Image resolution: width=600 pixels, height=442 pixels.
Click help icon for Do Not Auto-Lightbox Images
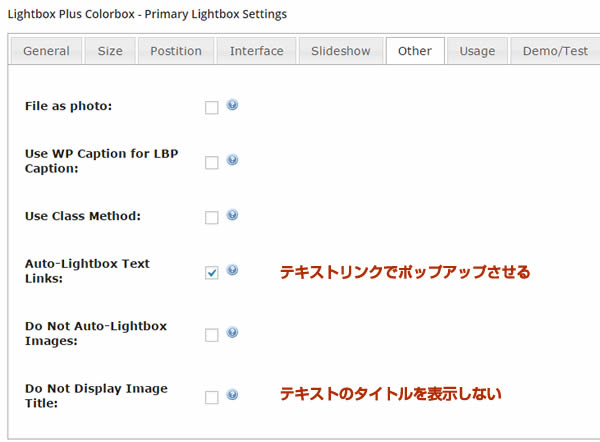[x=232, y=333]
